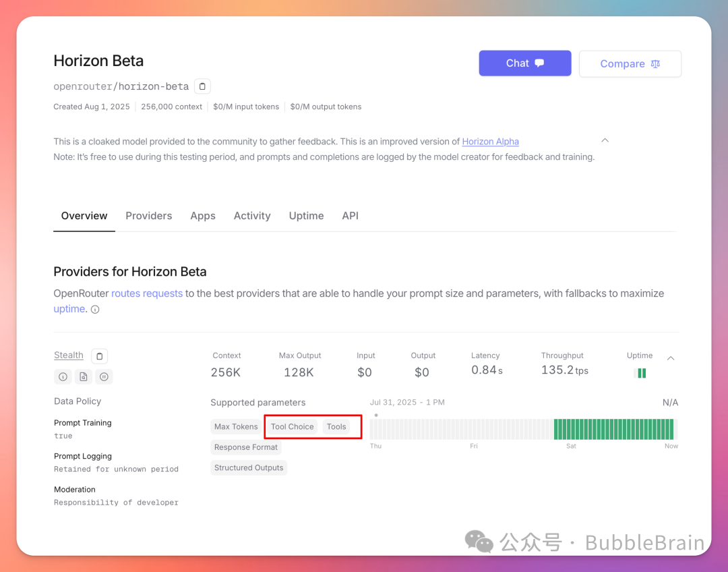Click the 'Supported parameters' label
728x572 pixels.
pos(257,403)
